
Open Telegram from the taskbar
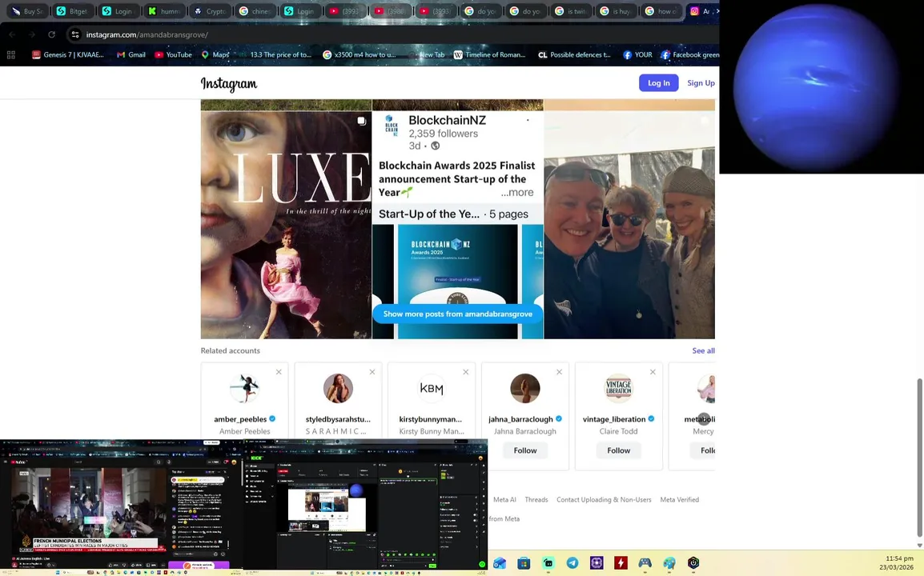click(572, 563)
